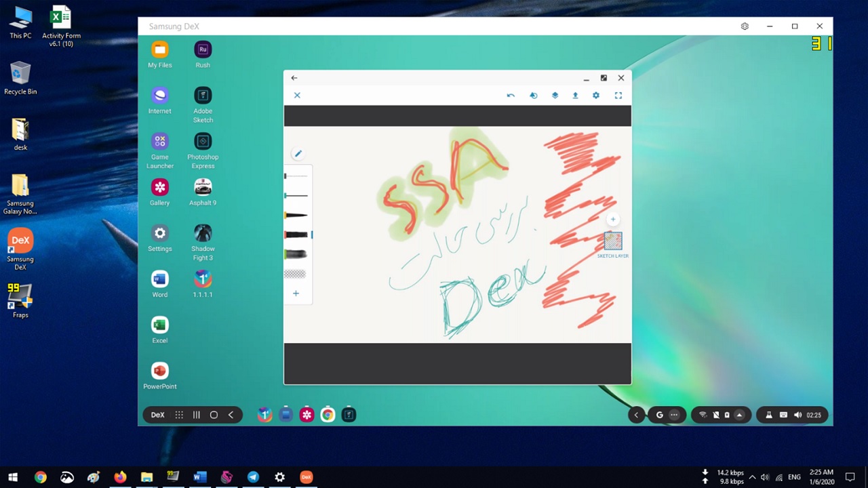Open the blue app icon on the DeX taskbar
868x488 pixels.
point(285,415)
